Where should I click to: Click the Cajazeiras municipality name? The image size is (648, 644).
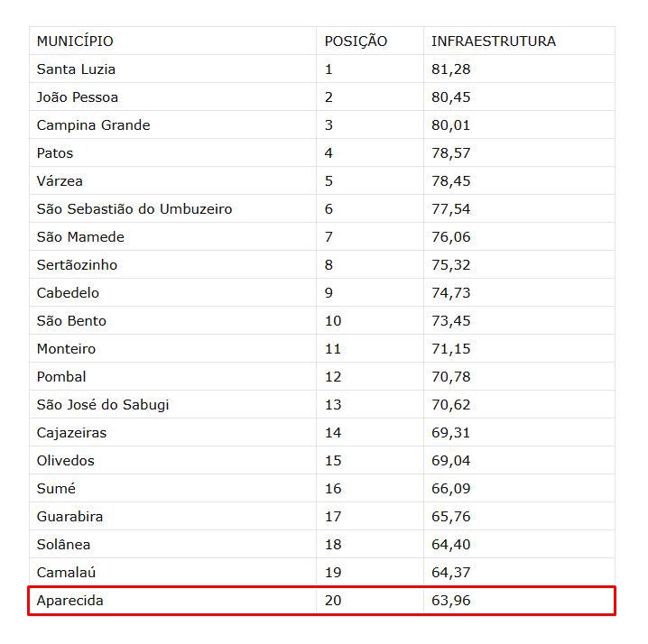click(x=71, y=433)
